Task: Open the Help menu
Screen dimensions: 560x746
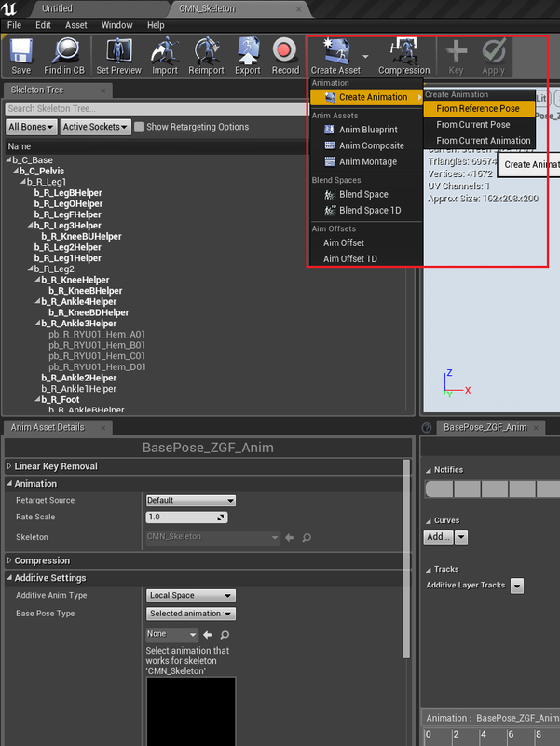Action: [x=156, y=25]
